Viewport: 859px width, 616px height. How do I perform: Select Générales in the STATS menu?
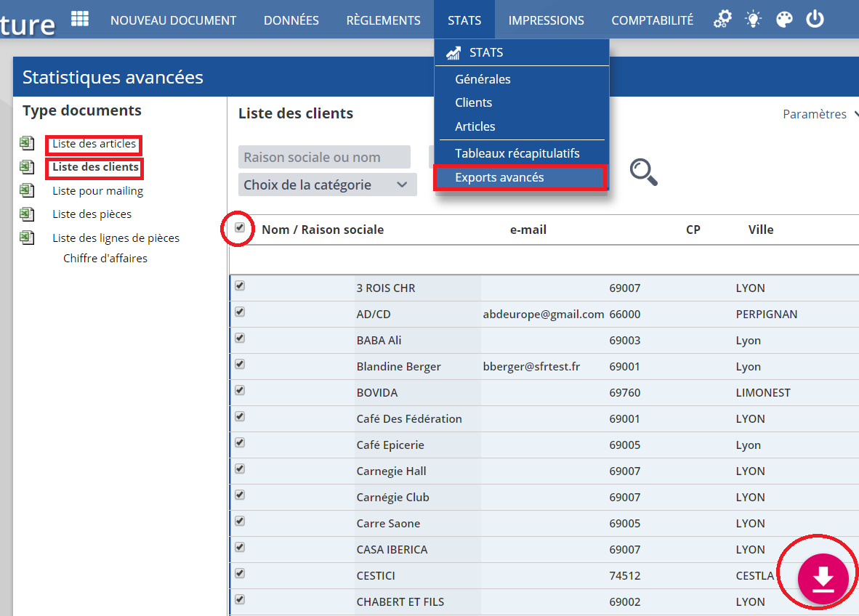pyautogui.click(x=483, y=79)
